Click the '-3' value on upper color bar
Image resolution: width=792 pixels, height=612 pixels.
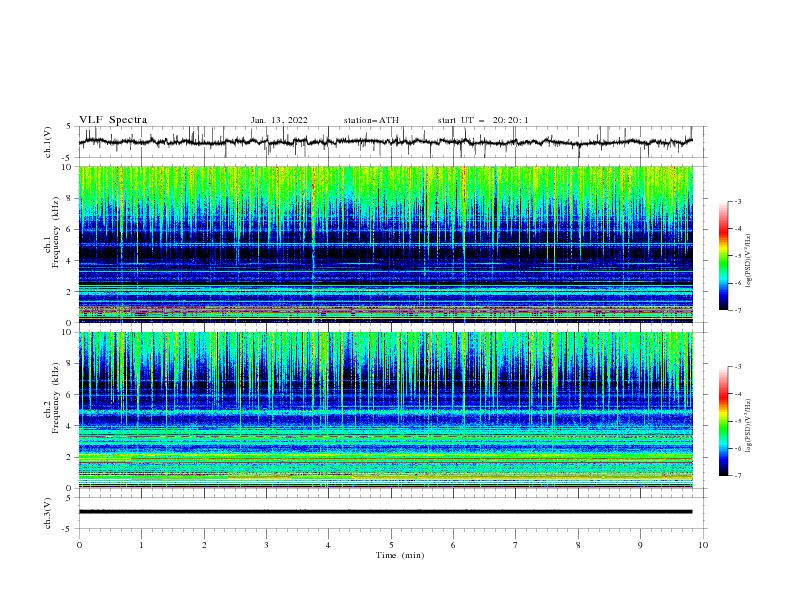click(737, 201)
